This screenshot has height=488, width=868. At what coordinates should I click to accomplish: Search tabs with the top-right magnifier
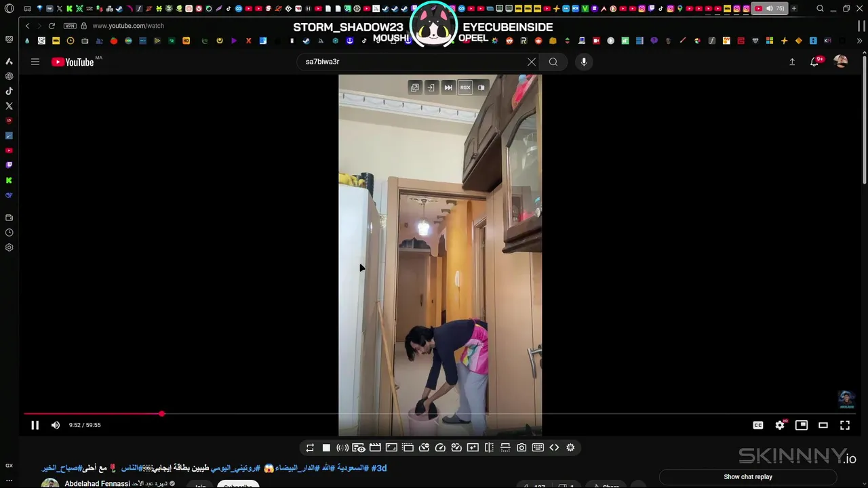820,9
